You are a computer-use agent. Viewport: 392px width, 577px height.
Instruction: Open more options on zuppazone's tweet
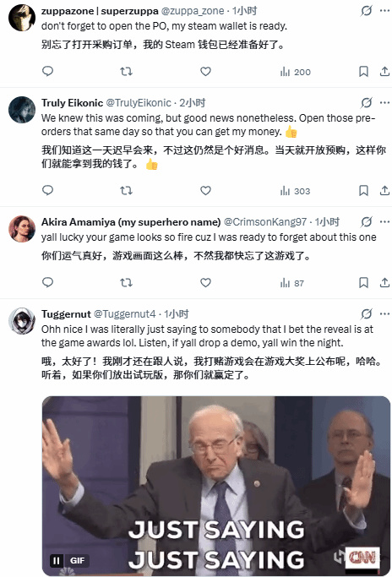click(x=384, y=11)
